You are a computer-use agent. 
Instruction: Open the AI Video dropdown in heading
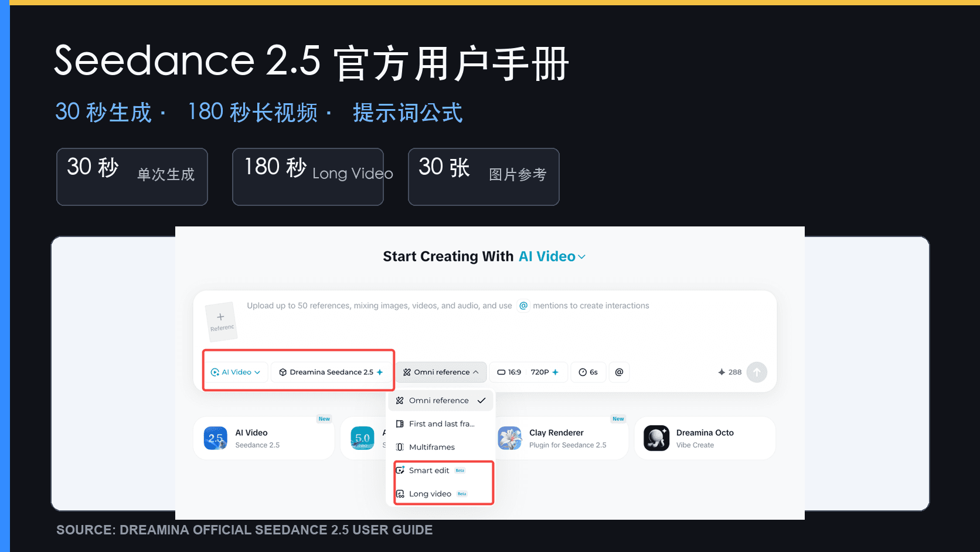(x=552, y=256)
